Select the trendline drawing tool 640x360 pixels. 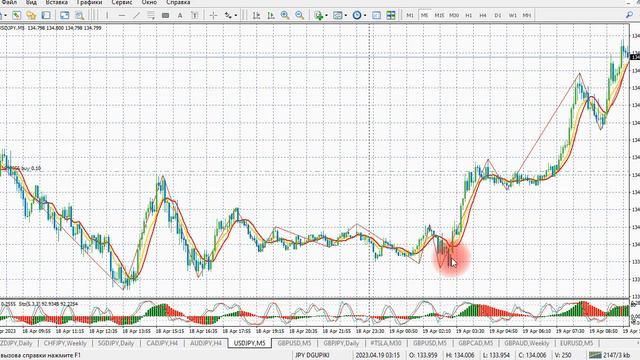[136, 16]
